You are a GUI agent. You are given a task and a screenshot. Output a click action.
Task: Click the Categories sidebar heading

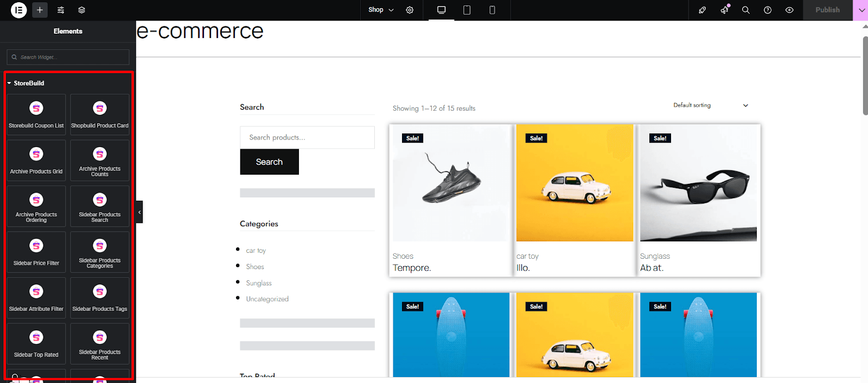[259, 224]
